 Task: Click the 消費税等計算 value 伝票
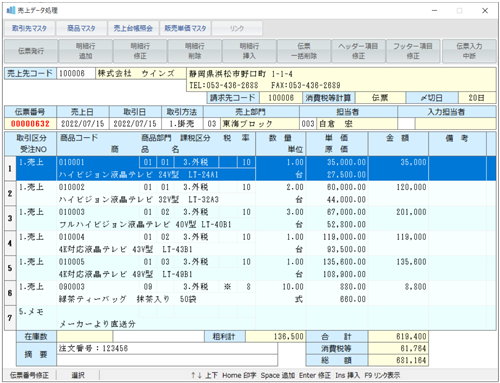[x=380, y=98]
